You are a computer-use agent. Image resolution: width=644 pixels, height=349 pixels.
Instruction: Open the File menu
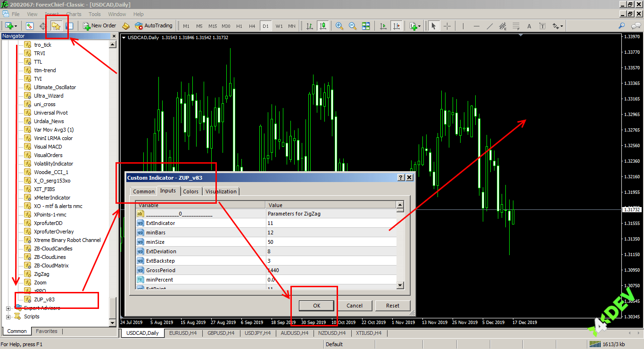point(16,14)
